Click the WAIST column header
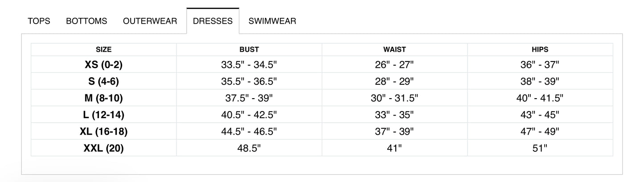The width and height of the screenshot is (644, 182). [x=394, y=50]
